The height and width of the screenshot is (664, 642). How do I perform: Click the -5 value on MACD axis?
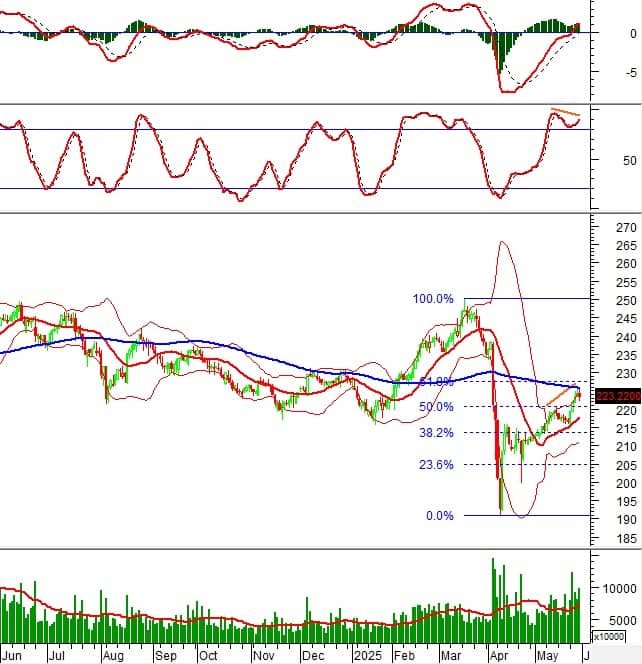pos(631,72)
